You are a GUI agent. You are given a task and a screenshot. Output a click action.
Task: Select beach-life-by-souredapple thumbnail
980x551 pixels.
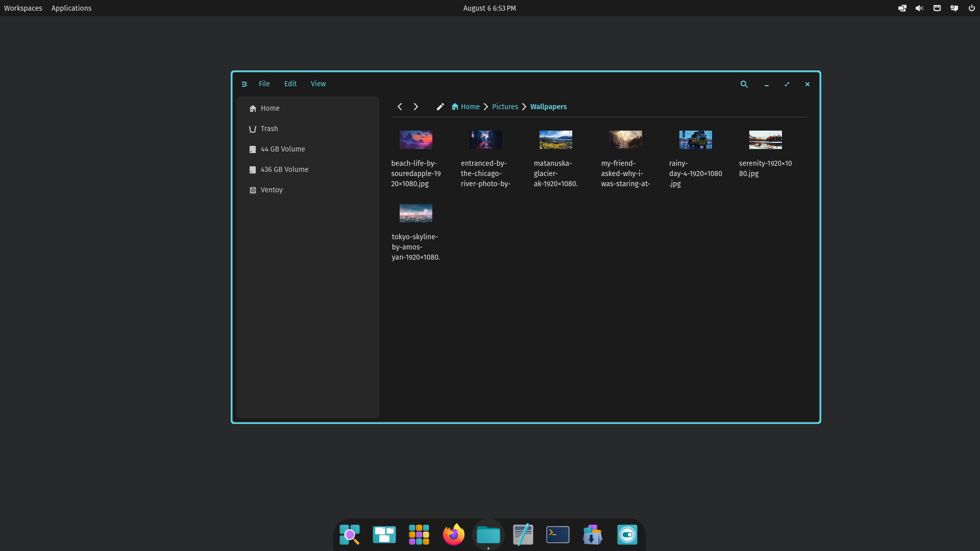[416, 140]
